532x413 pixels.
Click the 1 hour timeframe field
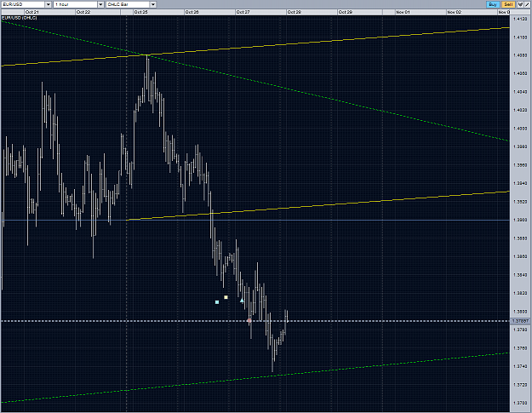tap(75, 4)
